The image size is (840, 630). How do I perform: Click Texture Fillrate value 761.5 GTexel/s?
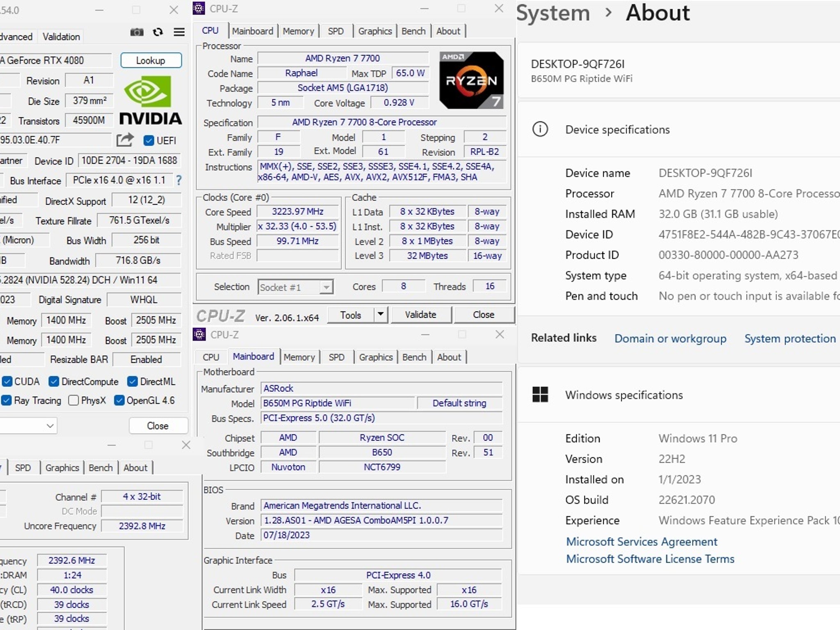coord(139,220)
